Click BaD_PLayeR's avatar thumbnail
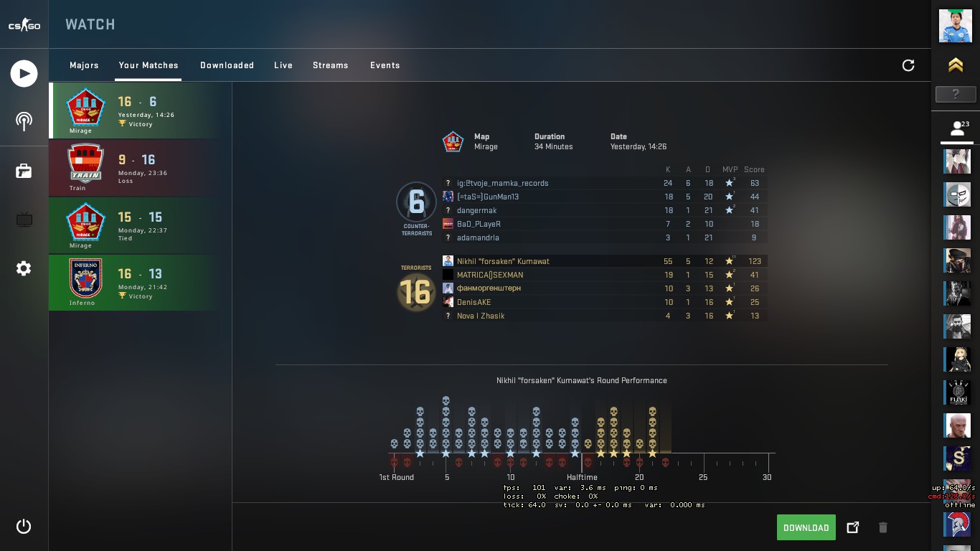This screenshot has height=551, width=980. pyautogui.click(x=448, y=224)
